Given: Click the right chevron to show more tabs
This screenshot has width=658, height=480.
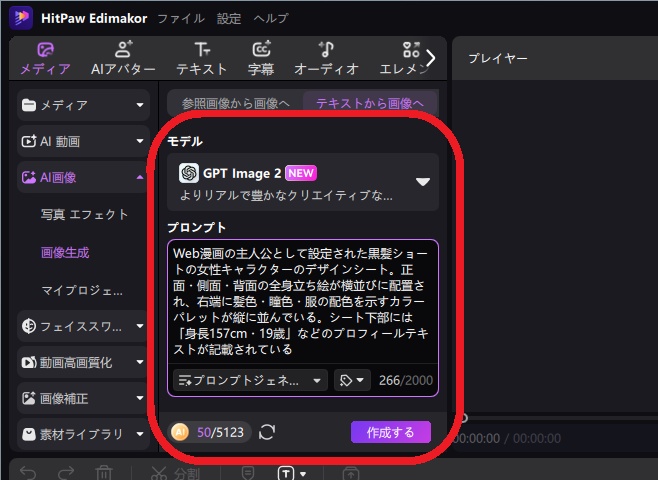Looking at the screenshot, I should coord(431,58).
